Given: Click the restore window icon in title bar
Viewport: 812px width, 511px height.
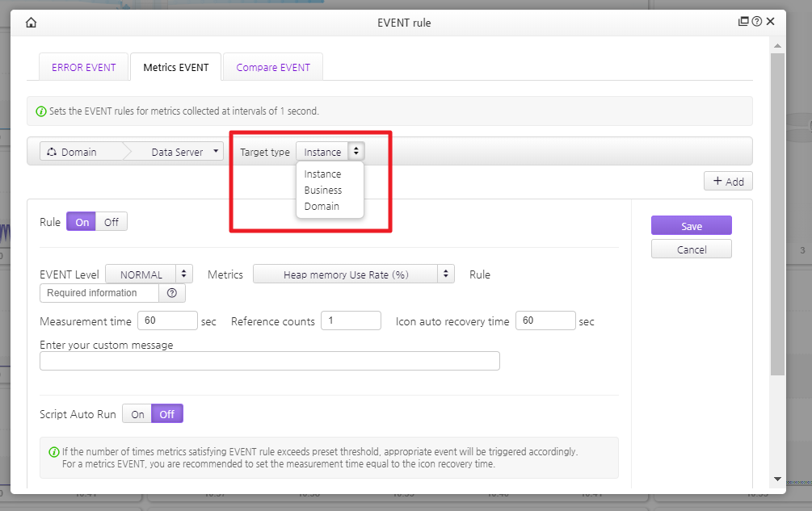Looking at the screenshot, I should point(743,23).
